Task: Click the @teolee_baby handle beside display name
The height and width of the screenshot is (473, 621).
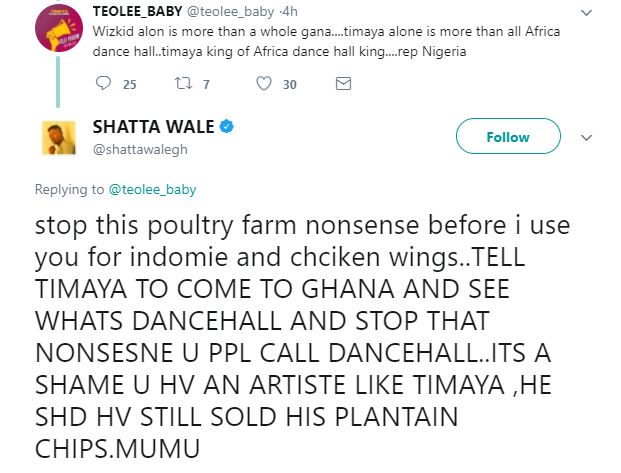Action: 238,10
